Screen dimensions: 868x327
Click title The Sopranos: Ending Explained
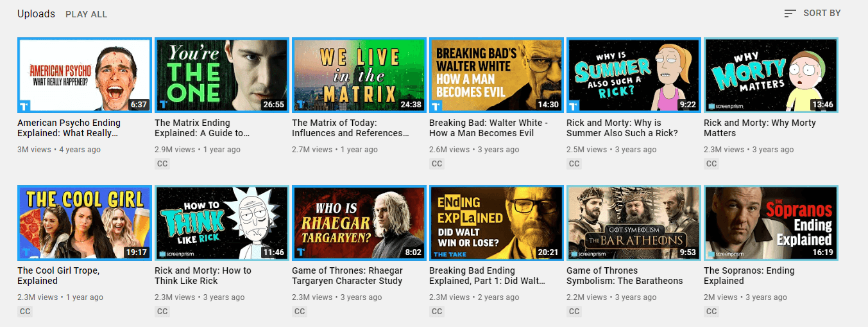click(749, 276)
